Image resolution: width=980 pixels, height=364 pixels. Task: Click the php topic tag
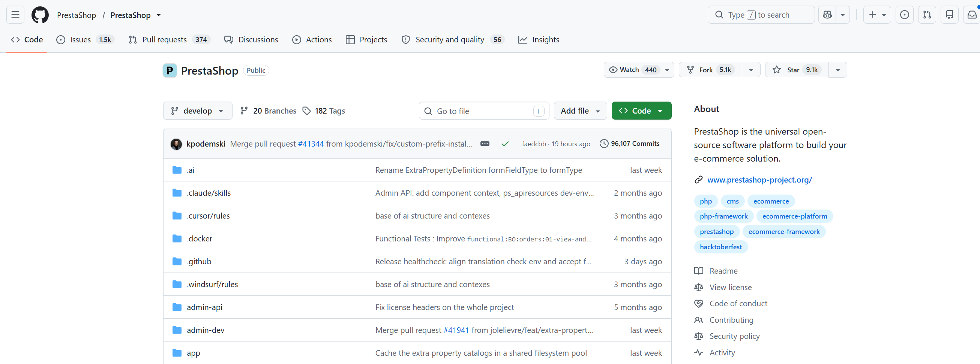(706, 201)
